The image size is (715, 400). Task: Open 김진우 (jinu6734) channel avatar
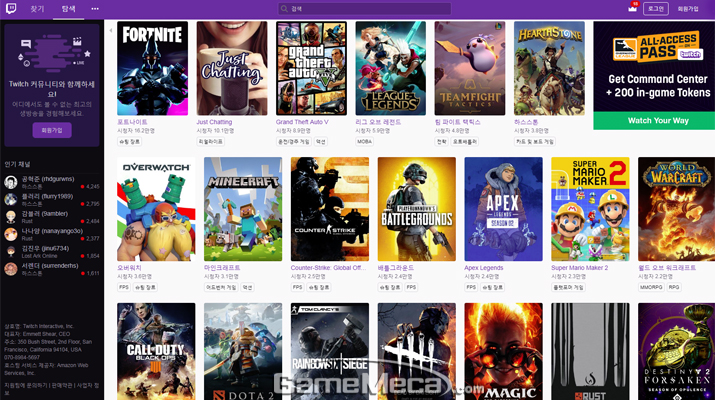[x=11, y=251]
